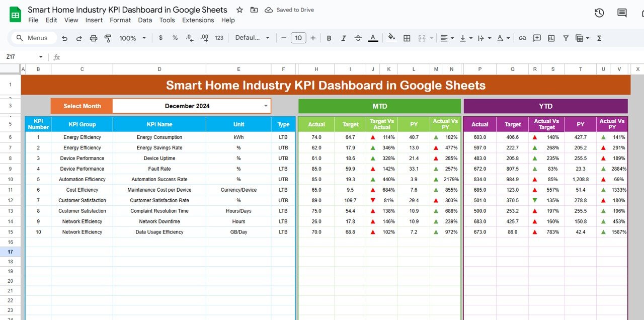Open the more number formats 123 menu
Viewport: 644px width, 320px height.
pyautogui.click(x=219, y=38)
